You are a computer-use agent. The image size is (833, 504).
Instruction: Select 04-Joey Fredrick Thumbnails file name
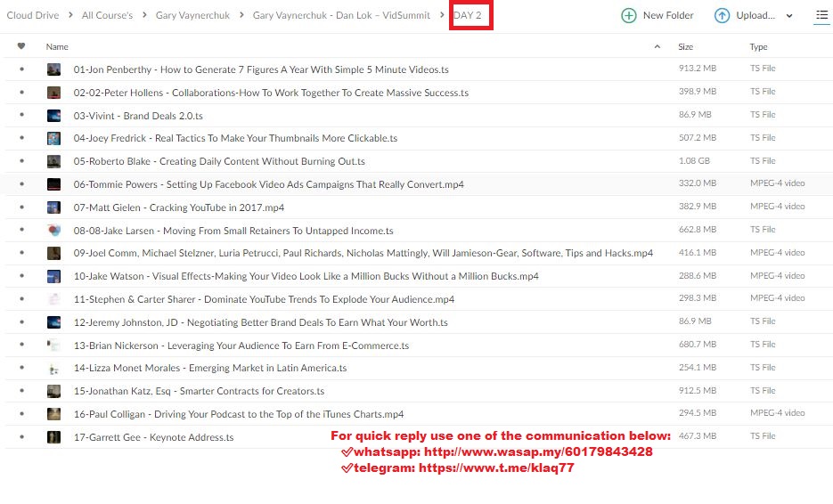(235, 139)
